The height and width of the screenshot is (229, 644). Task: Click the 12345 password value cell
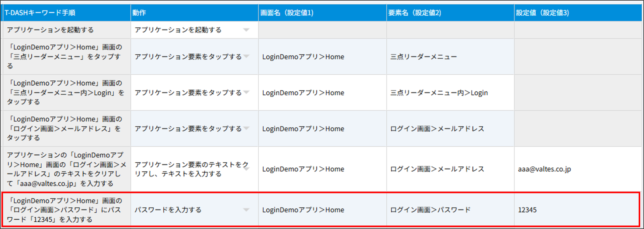(x=527, y=210)
